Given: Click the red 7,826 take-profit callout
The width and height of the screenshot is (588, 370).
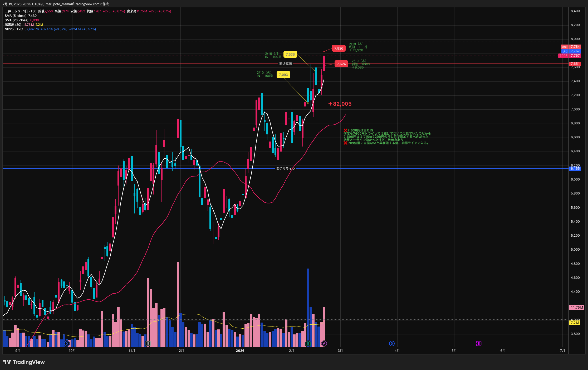Looking at the screenshot, I should click(x=339, y=48).
